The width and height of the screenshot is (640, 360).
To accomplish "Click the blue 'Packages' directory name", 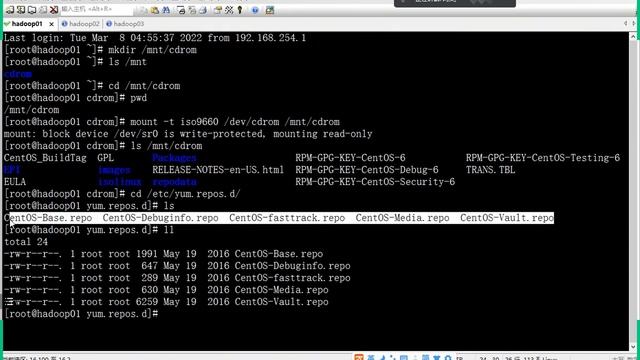I will click(x=174, y=158).
